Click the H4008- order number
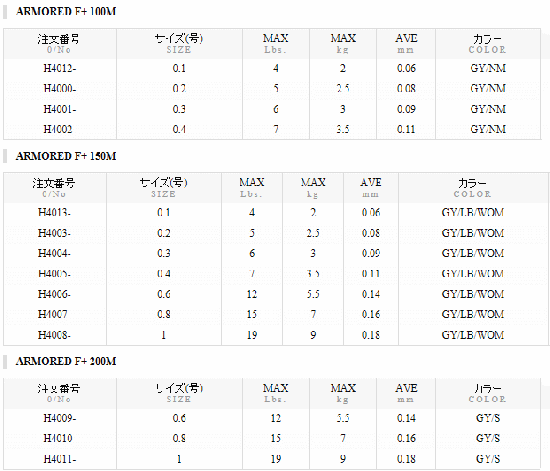The width and height of the screenshot is (550, 471). (x=54, y=335)
